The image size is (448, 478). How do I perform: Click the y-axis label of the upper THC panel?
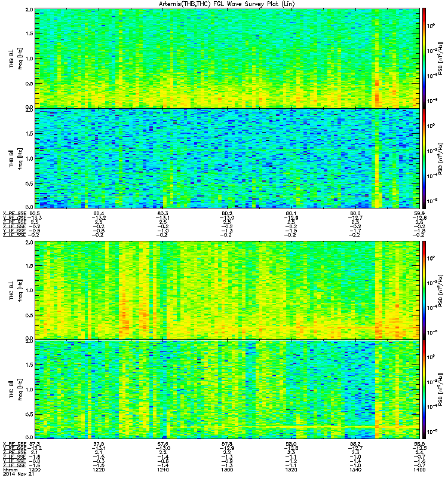point(16,290)
